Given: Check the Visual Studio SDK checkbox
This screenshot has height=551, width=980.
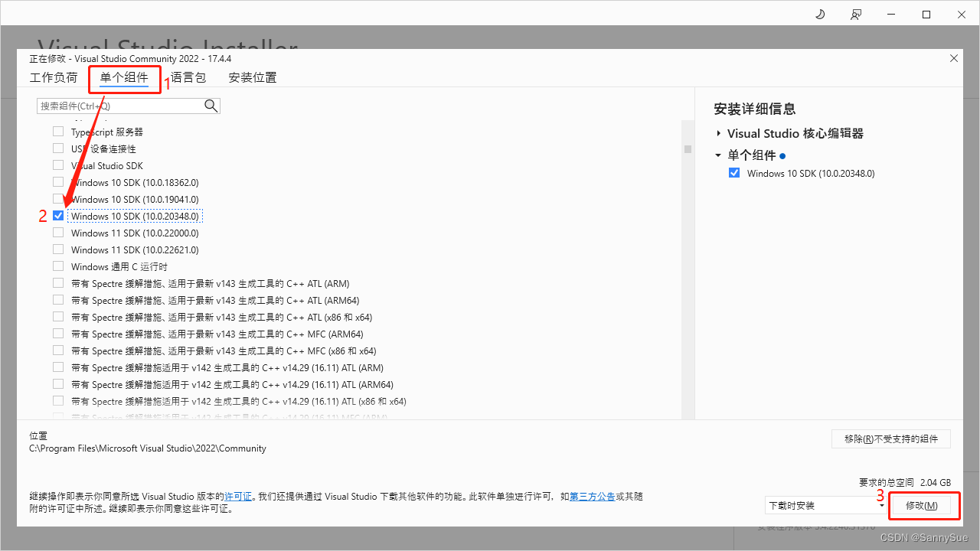Looking at the screenshot, I should pos(58,165).
